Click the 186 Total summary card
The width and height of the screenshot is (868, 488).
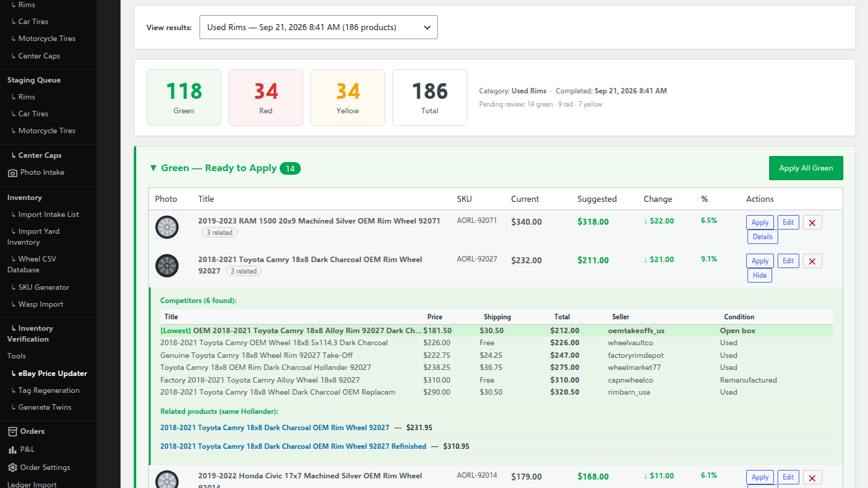430,98
